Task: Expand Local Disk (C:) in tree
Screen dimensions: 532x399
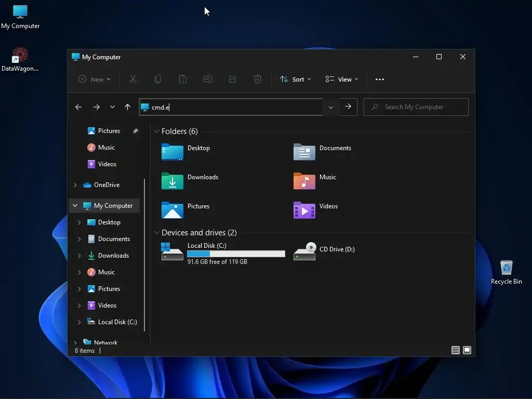Action: click(x=79, y=322)
